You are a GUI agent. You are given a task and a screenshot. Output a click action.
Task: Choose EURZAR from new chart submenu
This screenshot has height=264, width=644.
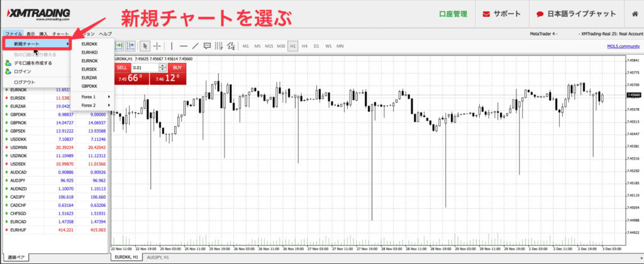click(93, 77)
